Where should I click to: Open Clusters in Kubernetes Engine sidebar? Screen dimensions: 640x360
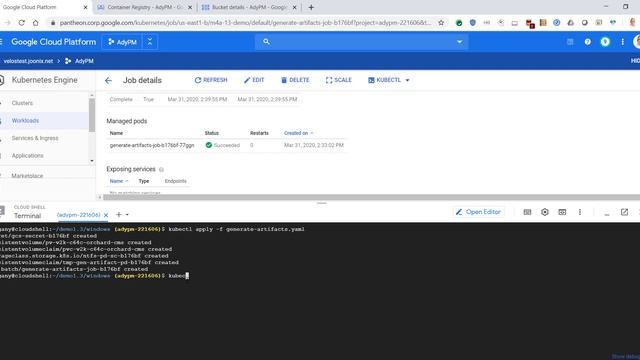(x=22, y=103)
